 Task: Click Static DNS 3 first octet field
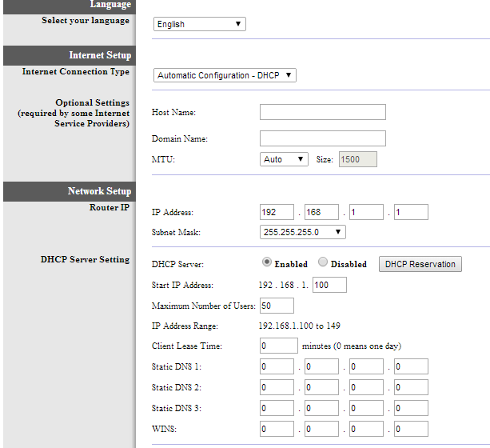tap(277, 408)
